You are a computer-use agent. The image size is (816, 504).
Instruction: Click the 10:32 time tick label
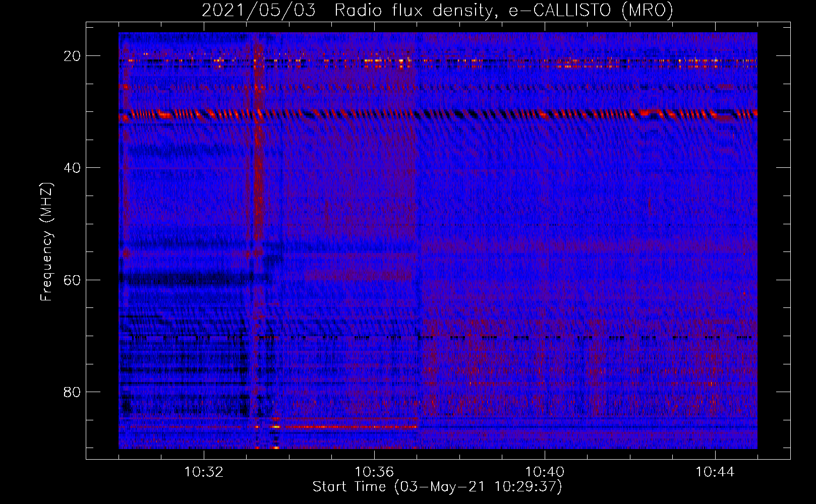click(204, 472)
